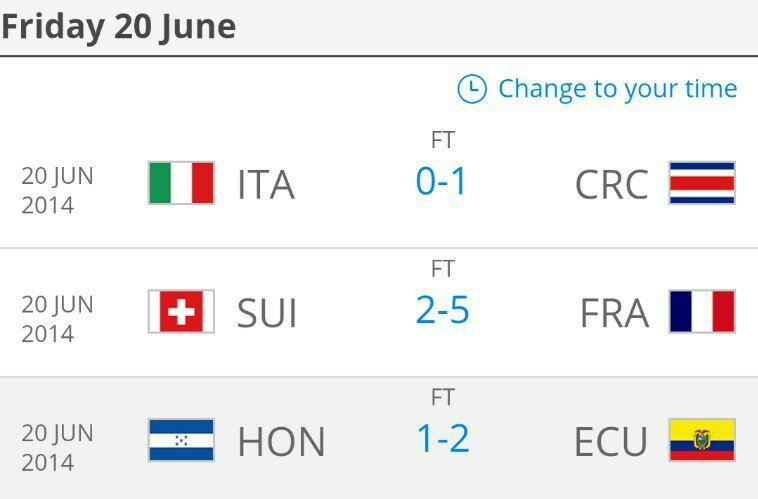Viewport: 758px width, 499px height.
Task: Click the Ecuador flag icon
Action: [702, 440]
